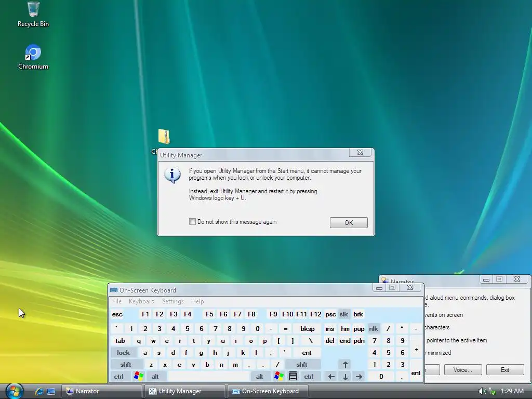Screen dimensions: 532x399
Task: Launch Chromium from the desktop shortcut
Action: 33,57
